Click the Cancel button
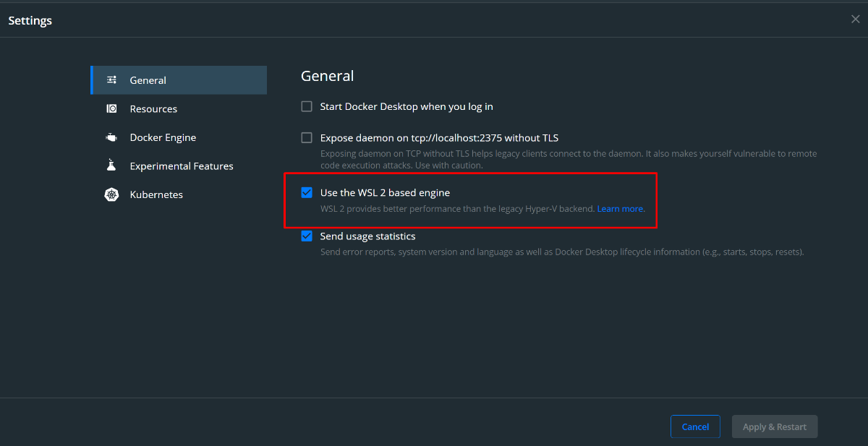The height and width of the screenshot is (446, 868). [x=695, y=426]
